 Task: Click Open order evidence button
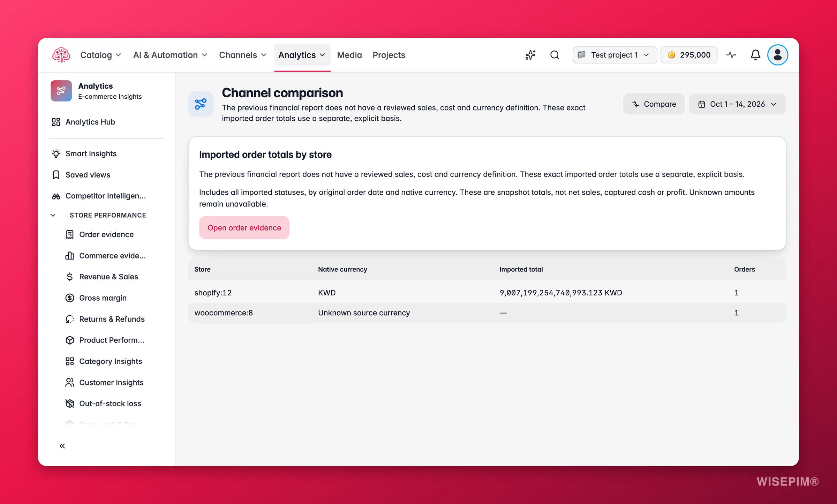244,227
